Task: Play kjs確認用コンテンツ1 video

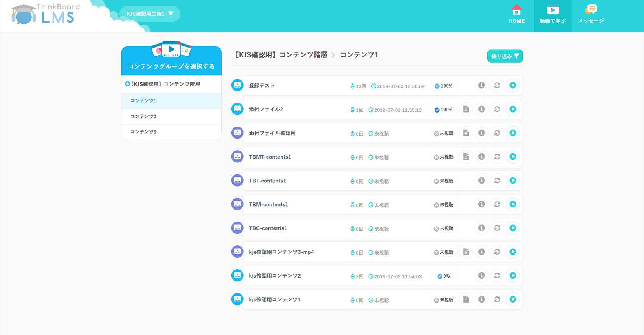Action: (x=513, y=299)
